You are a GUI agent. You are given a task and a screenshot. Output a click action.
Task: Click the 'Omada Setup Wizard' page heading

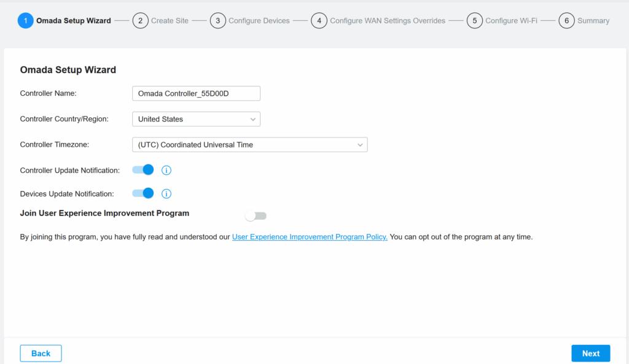pos(68,70)
